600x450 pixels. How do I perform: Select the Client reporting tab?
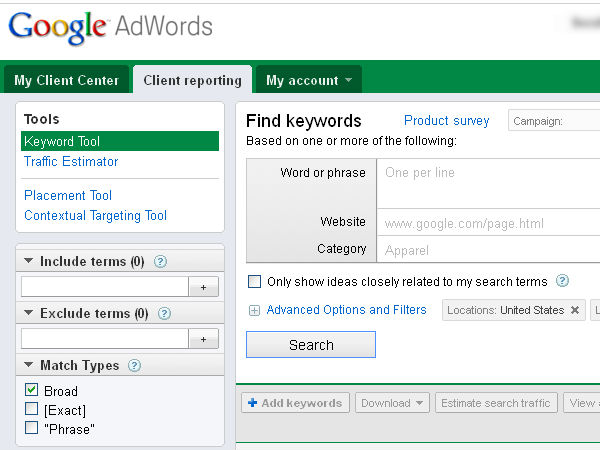pyautogui.click(x=192, y=80)
